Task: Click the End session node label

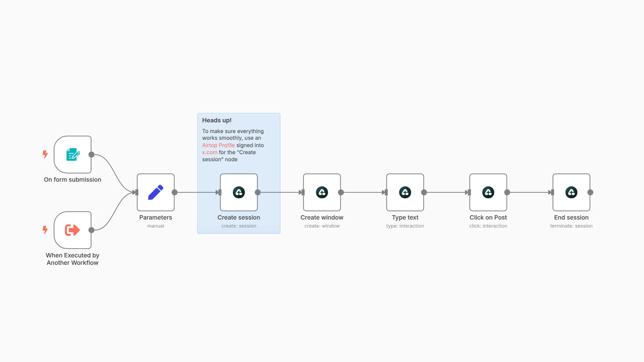Action: [572, 218]
